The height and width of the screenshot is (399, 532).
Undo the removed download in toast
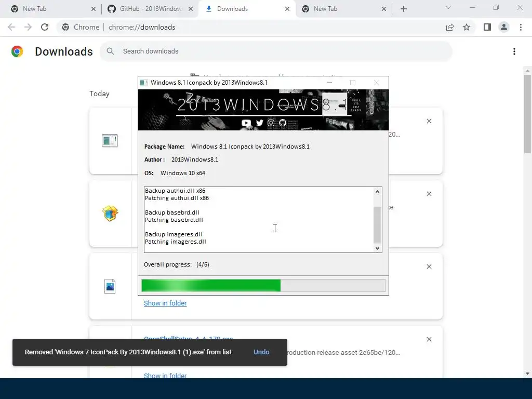262,352
